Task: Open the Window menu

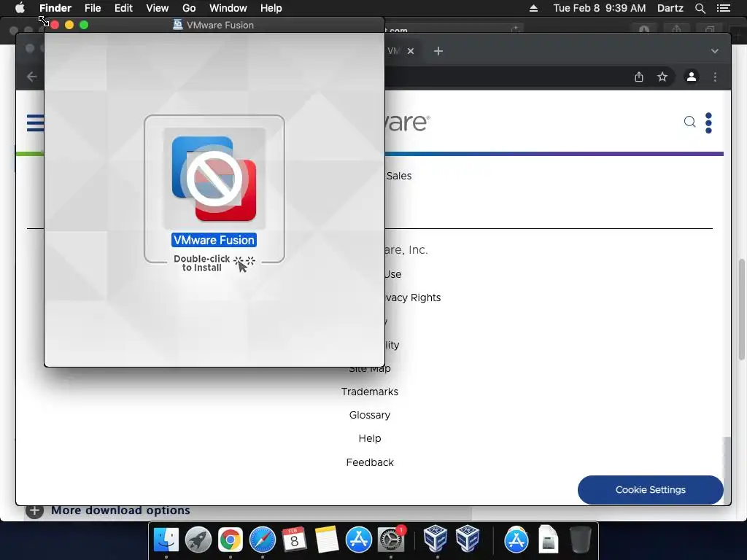Action: 228,8
